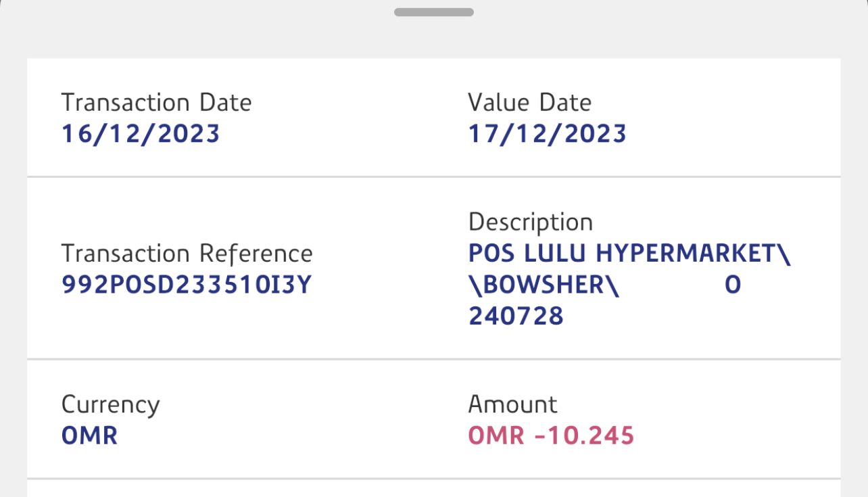The height and width of the screenshot is (497, 868).
Task: Tap the divider line below the Amount row
Action: coord(433,479)
